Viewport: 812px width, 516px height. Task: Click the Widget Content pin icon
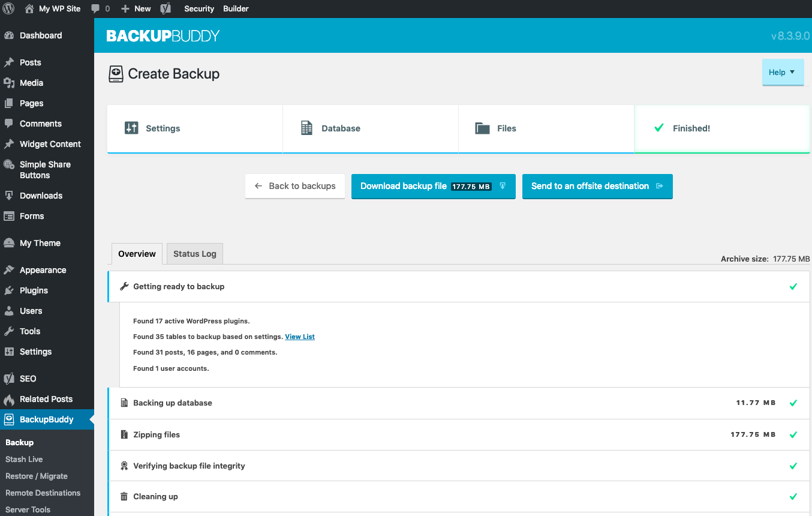click(9, 144)
